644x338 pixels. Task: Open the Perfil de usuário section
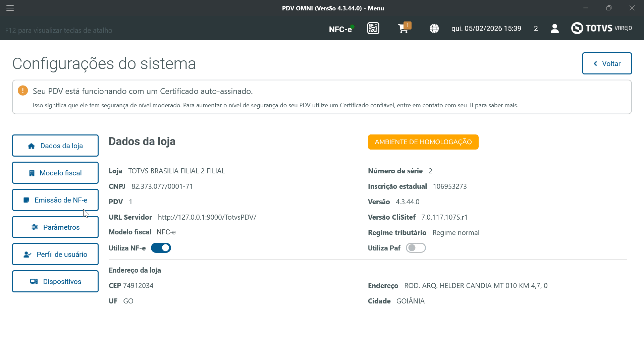55,254
